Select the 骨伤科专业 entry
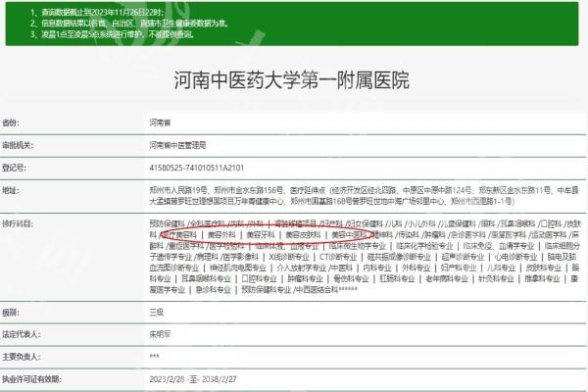Viewport: 588px width, 392px height. (351, 278)
